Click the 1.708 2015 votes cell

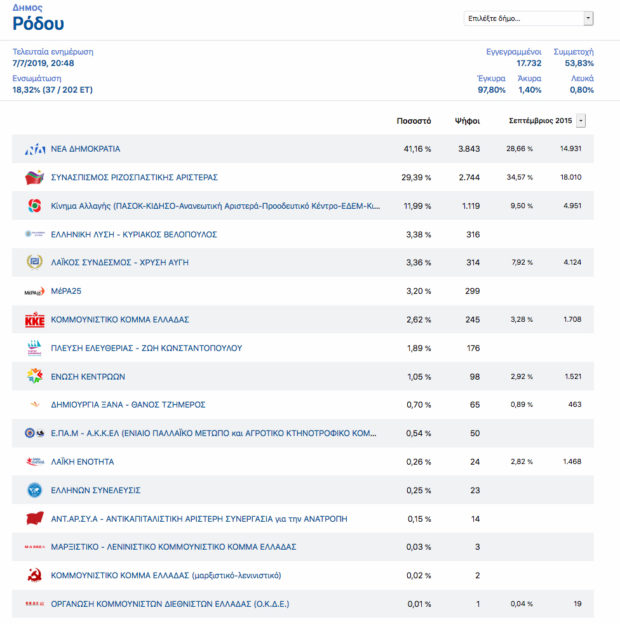pos(572,319)
